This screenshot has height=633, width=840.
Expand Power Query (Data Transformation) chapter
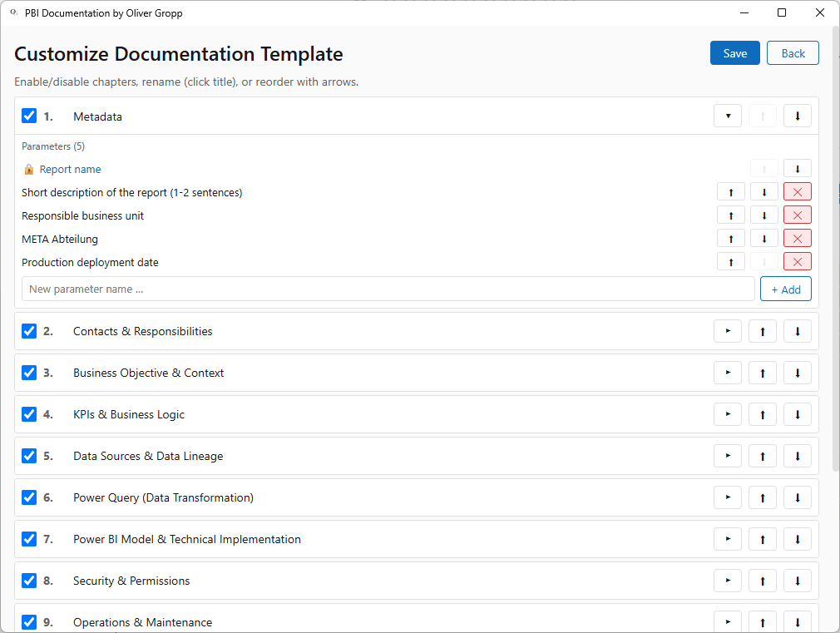click(728, 497)
